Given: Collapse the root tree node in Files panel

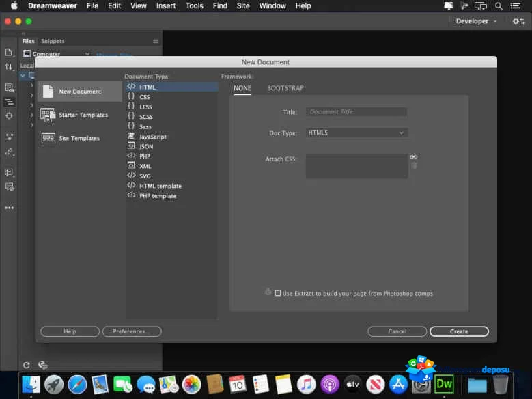Looking at the screenshot, I should (x=23, y=75).
